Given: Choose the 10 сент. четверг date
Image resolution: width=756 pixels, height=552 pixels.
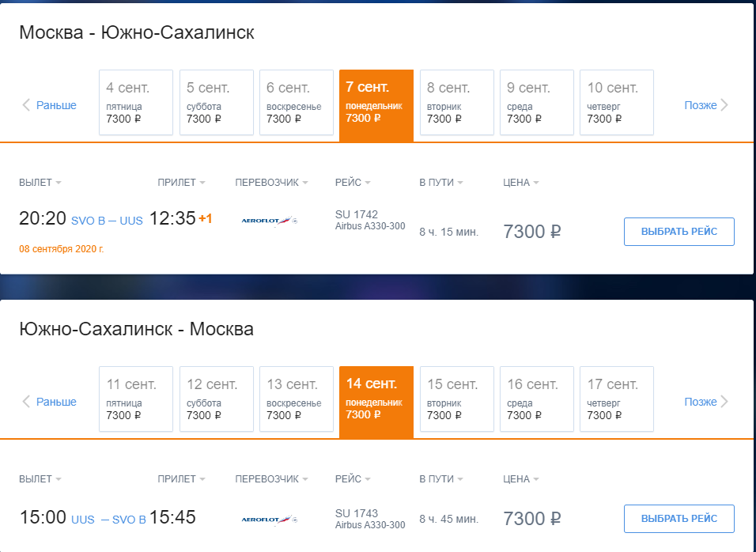Looking at the screenshot, I should click(x=617, y=102).
